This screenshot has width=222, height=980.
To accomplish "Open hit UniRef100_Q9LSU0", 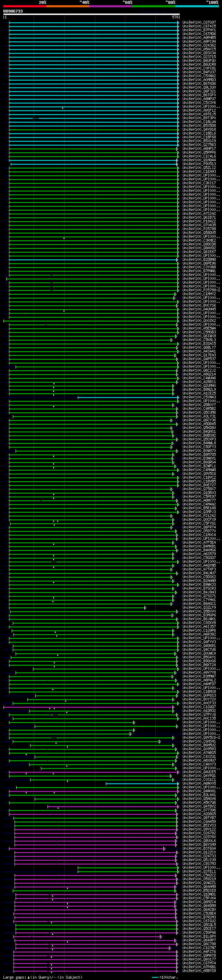I will pyautogui.click(x=199, y=88).
